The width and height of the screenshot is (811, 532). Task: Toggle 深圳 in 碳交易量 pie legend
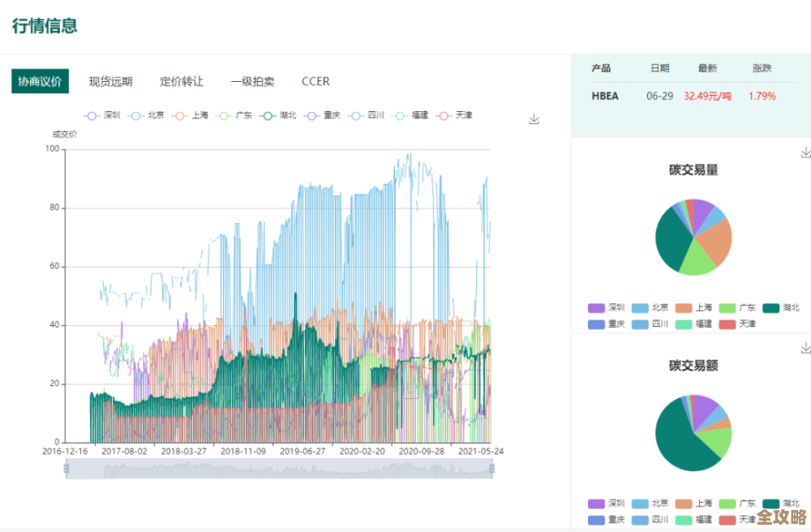pyautogui.click(x=604, y=307)
